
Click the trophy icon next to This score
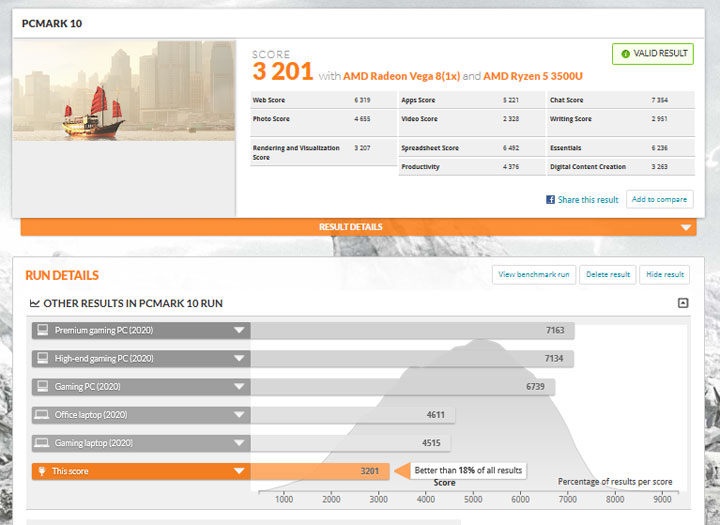pyautogui.click(x=42, y=470)
